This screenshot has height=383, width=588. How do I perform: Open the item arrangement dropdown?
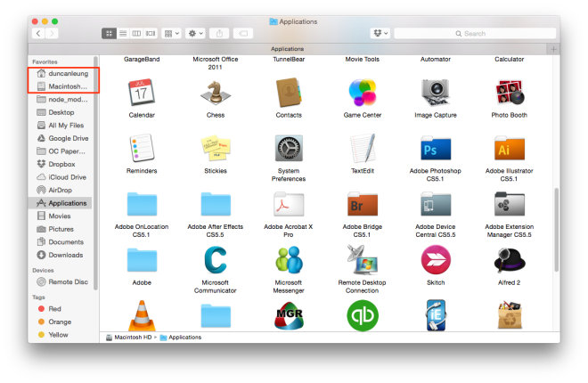tap(172, 34)
